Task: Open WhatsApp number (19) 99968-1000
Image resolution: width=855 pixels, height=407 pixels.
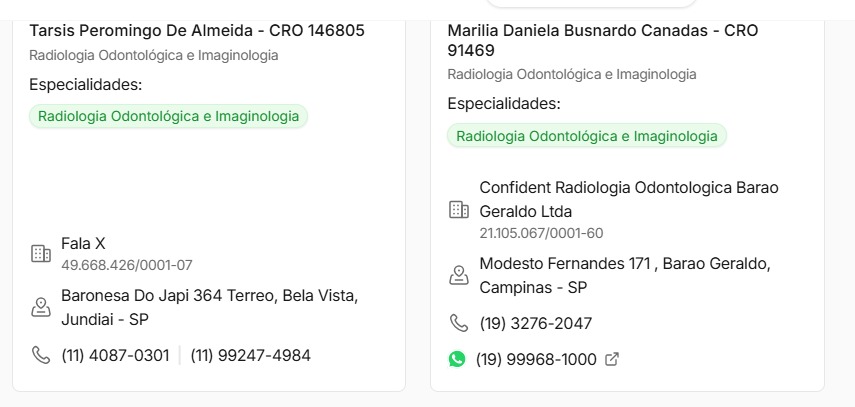Action: pos(536,359)
